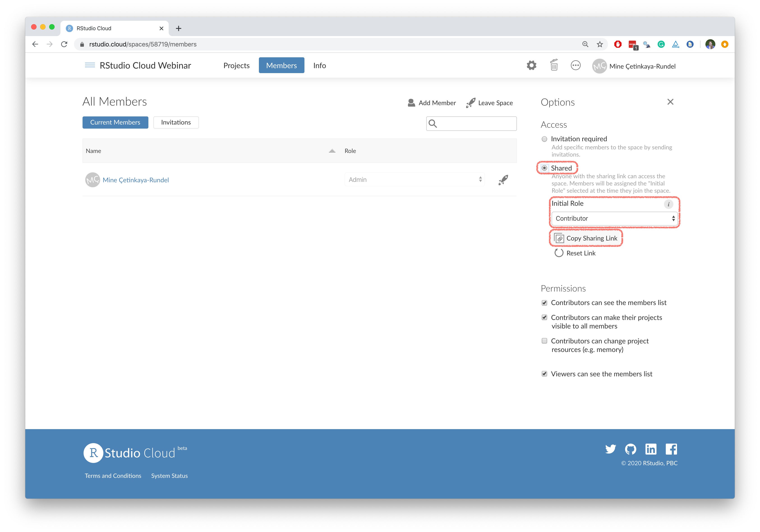Open the Twitter icon in footer
Image resolution: width=760 pixels, height=532 pixels.
pos(610,449)
